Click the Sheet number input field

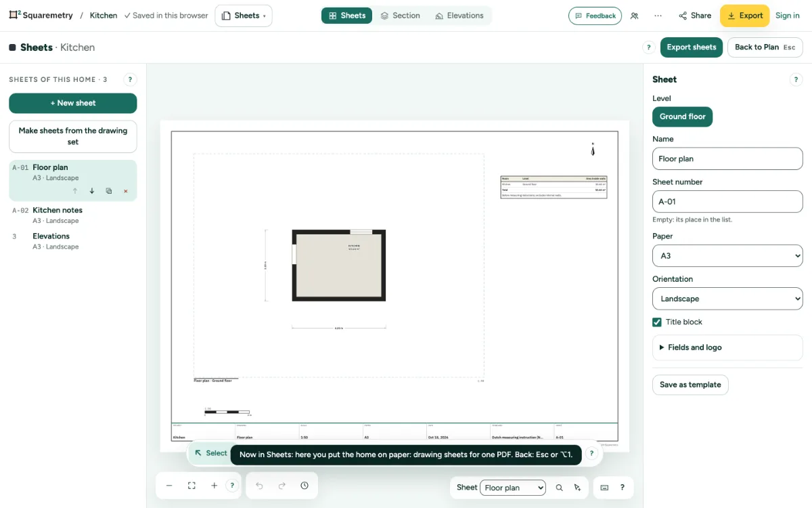[727, 202]
